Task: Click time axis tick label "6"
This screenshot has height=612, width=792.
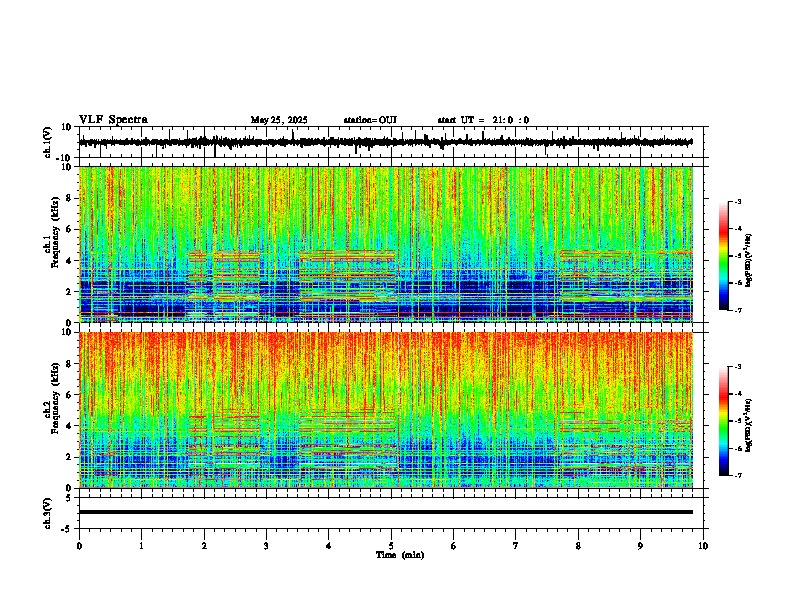Action: click(454, 546)
